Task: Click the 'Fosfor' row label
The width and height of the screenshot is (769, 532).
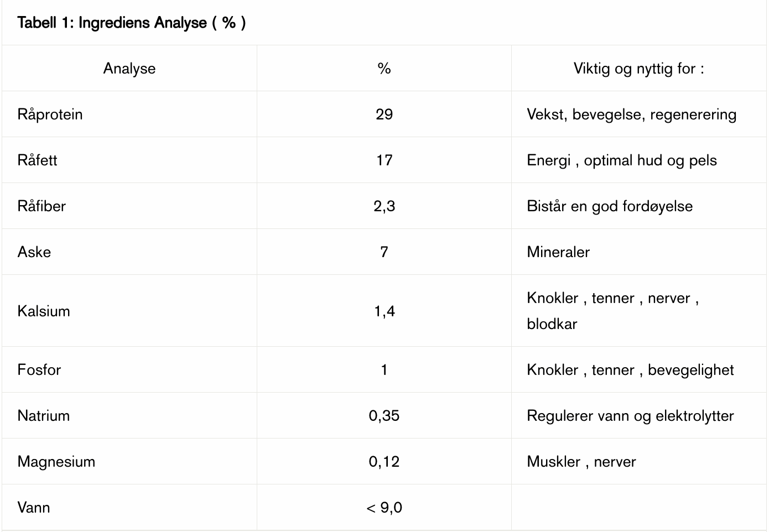Action: point(39,369)
